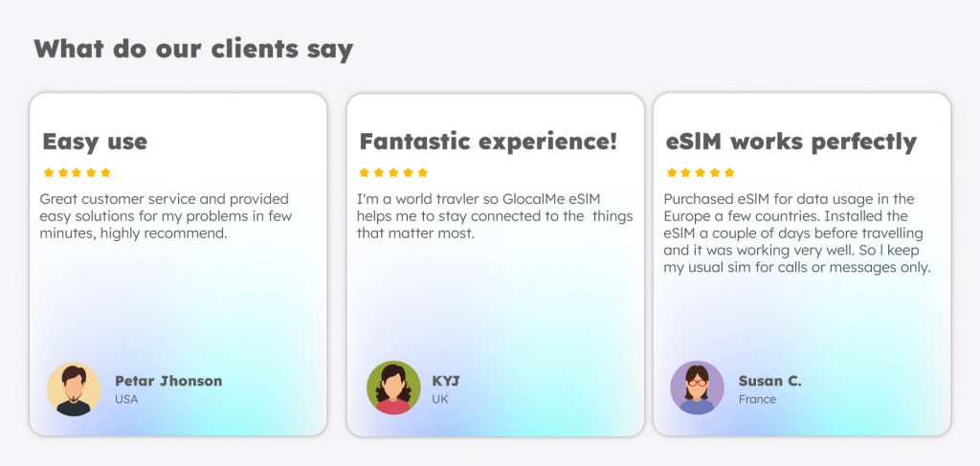The image size is (980, 466).
Task: Click the France country label
Action: coord(757,399)
